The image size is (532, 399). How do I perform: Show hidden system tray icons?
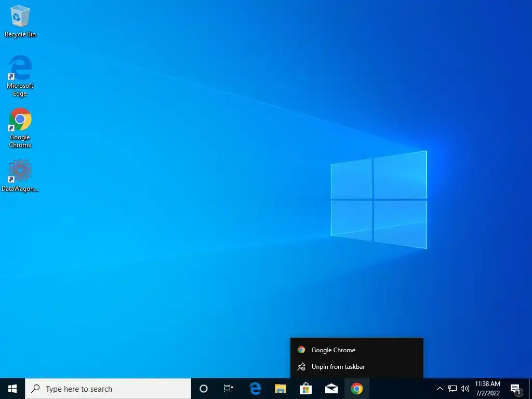click(440, 389)
